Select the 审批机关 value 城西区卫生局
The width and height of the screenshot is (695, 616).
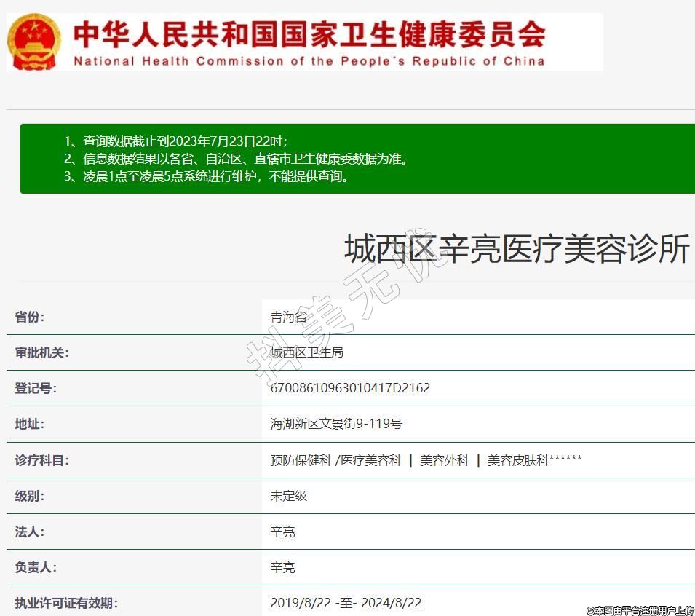306,352
